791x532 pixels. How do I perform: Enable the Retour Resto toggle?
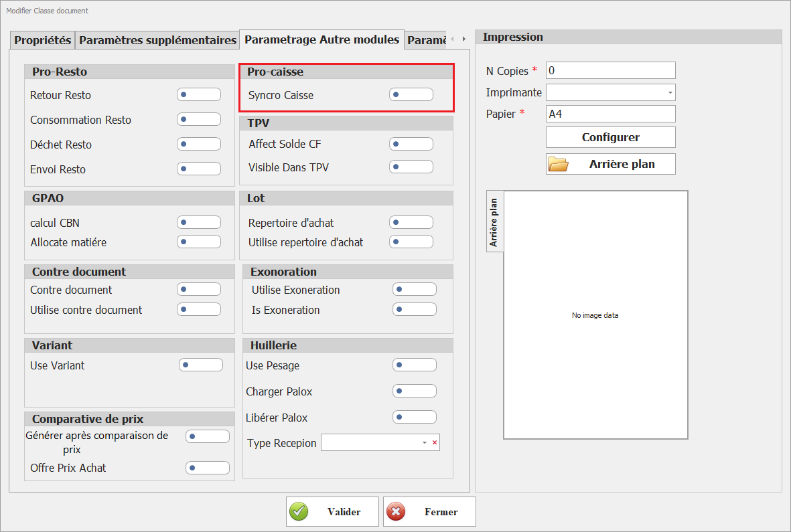click(x=198, y=95)
